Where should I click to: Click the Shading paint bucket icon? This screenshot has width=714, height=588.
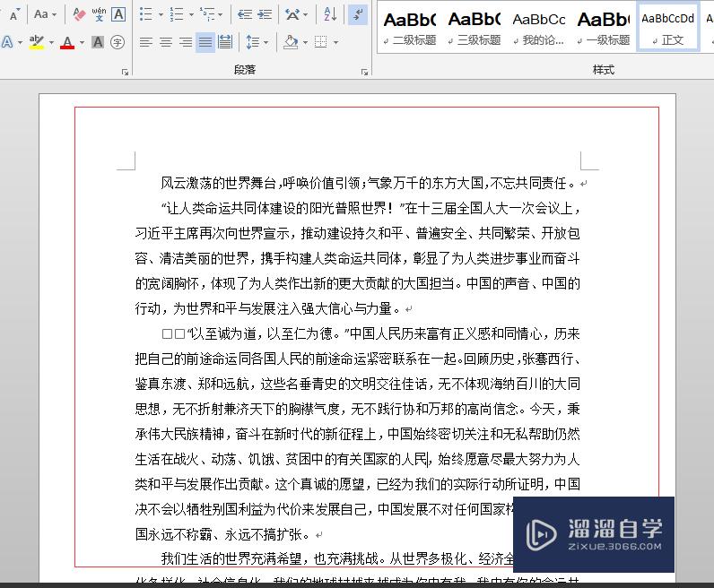291,42
